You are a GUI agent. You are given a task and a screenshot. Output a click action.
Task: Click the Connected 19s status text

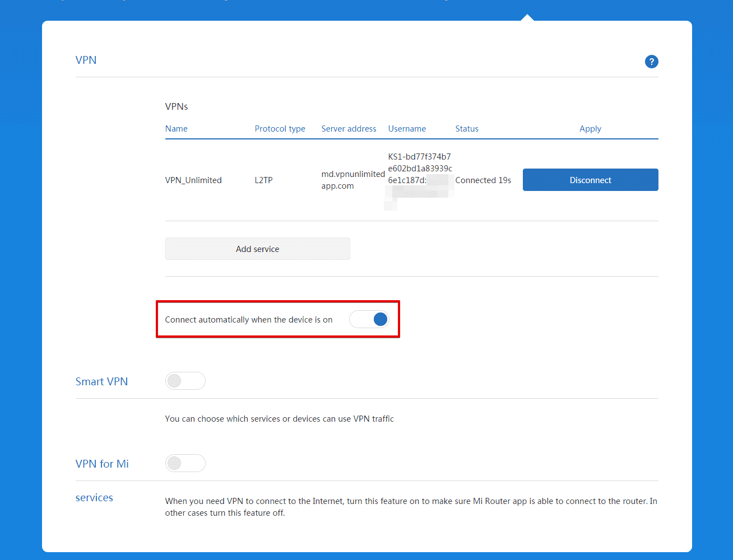tap(483, 180)
